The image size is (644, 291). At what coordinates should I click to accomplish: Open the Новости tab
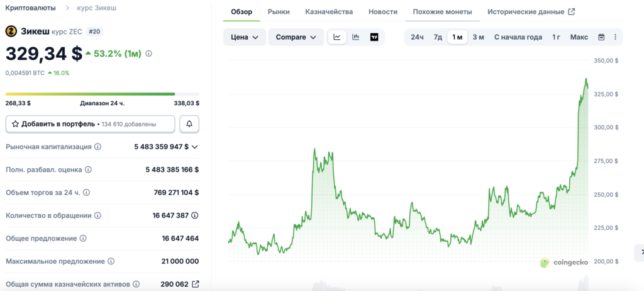pyautogui.click(x=382, y=11)
